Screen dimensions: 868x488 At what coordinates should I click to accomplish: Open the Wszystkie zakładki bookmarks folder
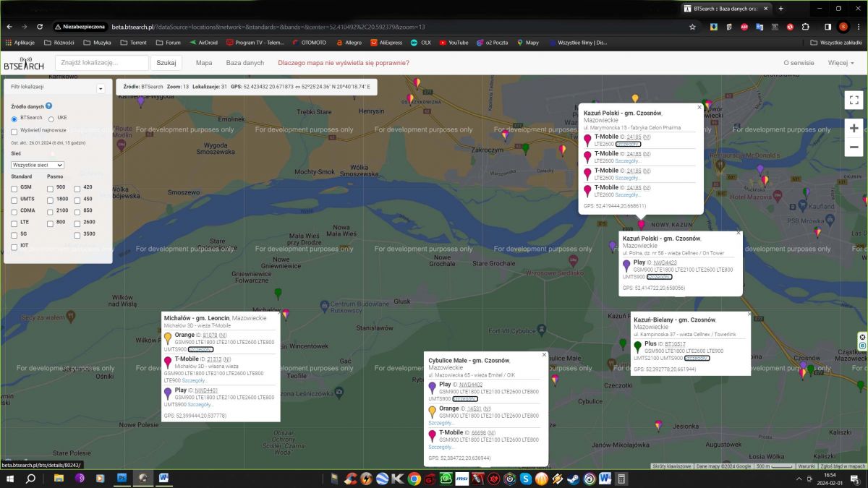[837, 43]
